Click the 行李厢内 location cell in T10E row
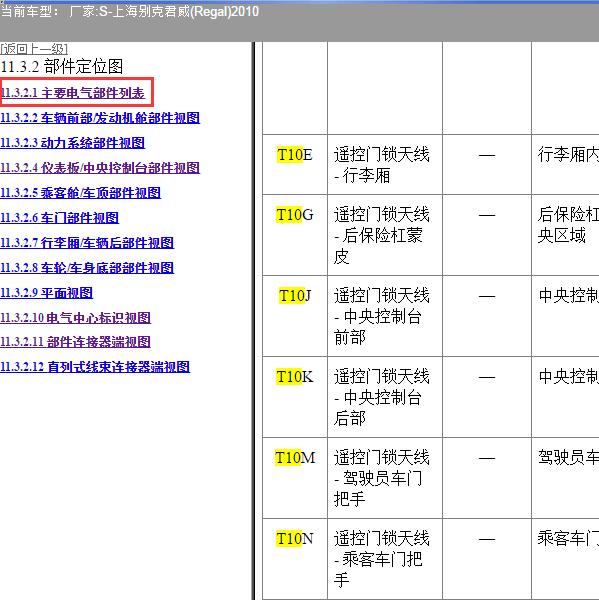Image resolution: width=599 pixels, height=600 pixels. 565,164
